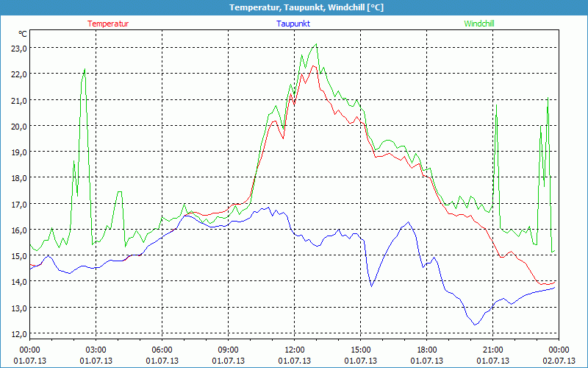Click the lowest Taupunkt dip before 21:00
This screenshot has height=368, width=588.
(476, 325)
